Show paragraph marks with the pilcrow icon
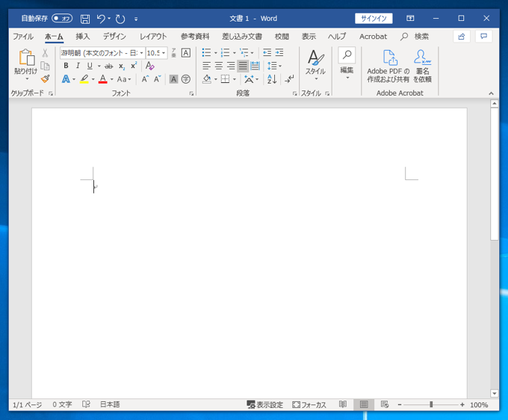Viewport: 508px width, 420px height. pos(289,78)
